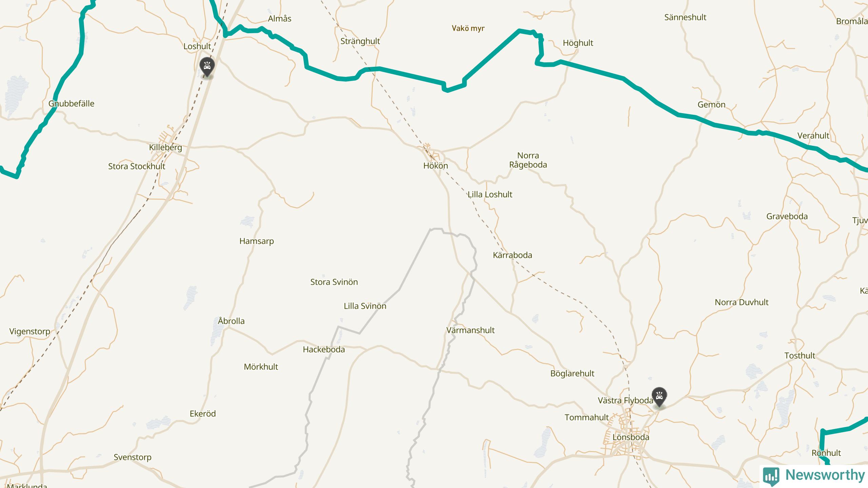Click the car incident marker near Västra Flyboda

(x=659, y=397)
